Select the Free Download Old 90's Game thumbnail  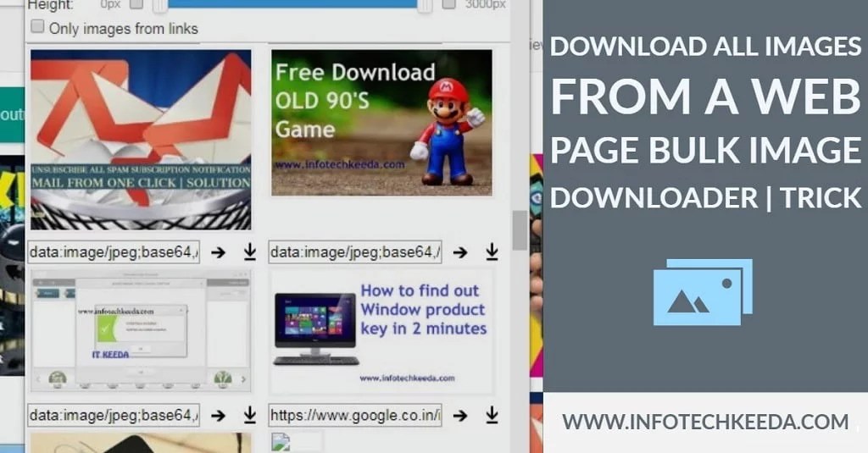point(381,123)
